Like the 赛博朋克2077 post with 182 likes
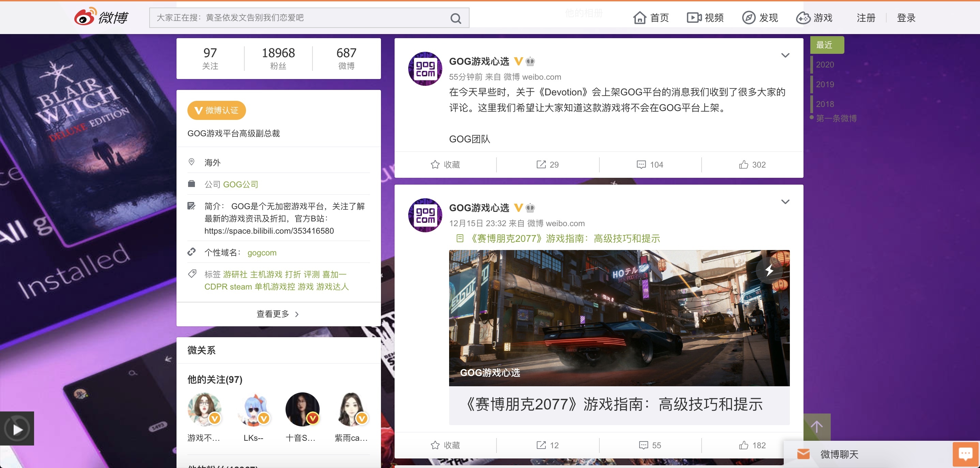The width and height of the screenshot is (980, 468). pos(752,445)
